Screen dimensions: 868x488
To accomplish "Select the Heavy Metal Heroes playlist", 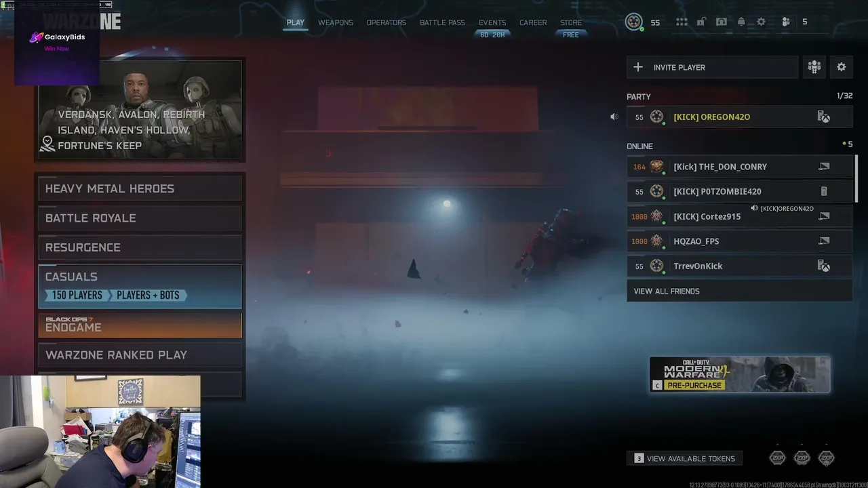I will (140, 188).
